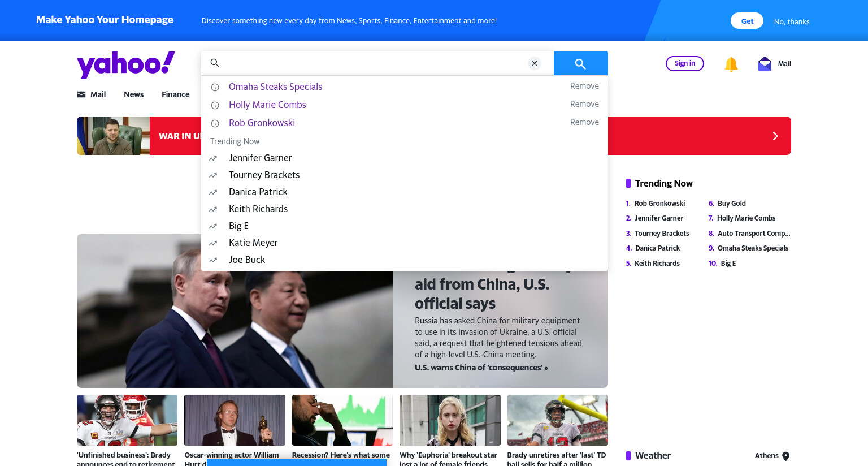Open Mail text link in navigation bar

coord(98,94)
